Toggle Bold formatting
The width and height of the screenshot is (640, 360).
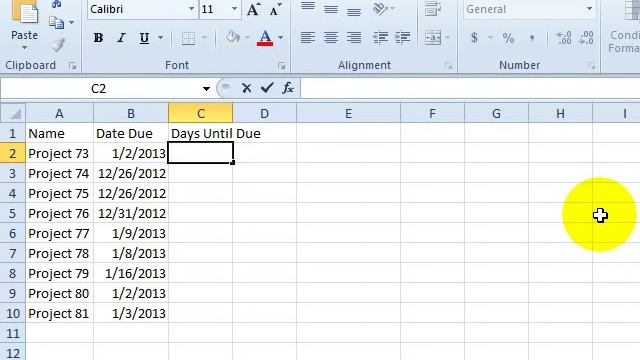coord(98,38)
